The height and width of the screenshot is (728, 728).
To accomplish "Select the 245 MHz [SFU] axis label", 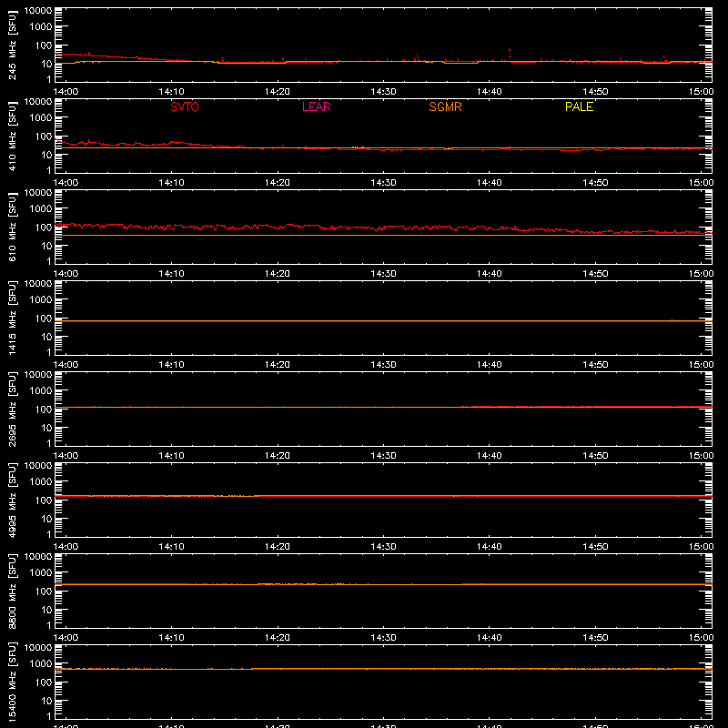I will [x=13, y=45].
